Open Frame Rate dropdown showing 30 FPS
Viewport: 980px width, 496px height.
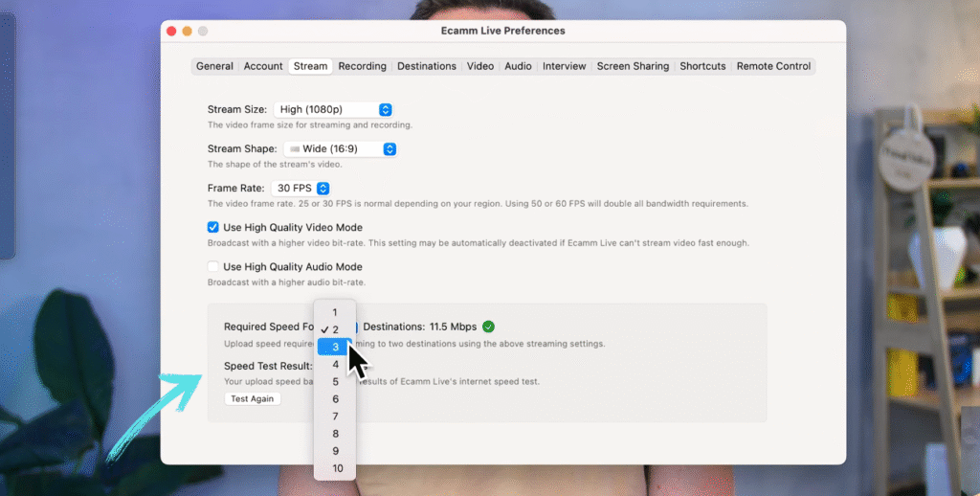[x=301, y=189]
